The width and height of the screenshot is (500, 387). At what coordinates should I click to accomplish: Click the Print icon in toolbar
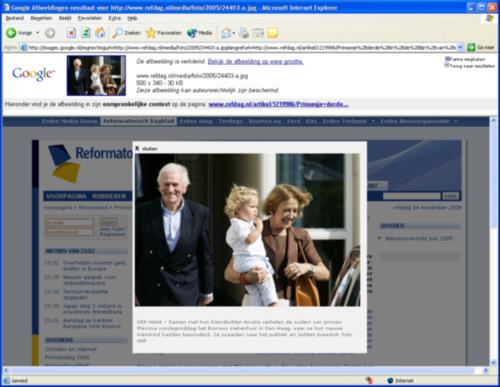pos(244,33)
